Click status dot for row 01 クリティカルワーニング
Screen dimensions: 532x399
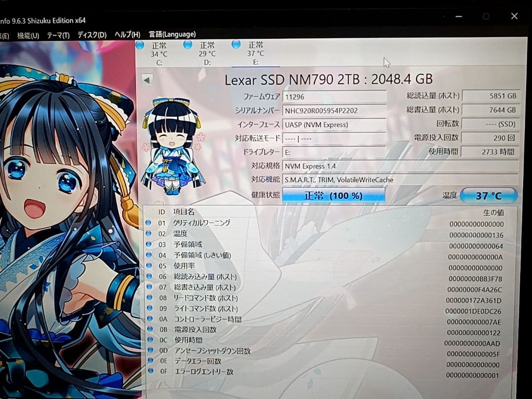point(148,223)
